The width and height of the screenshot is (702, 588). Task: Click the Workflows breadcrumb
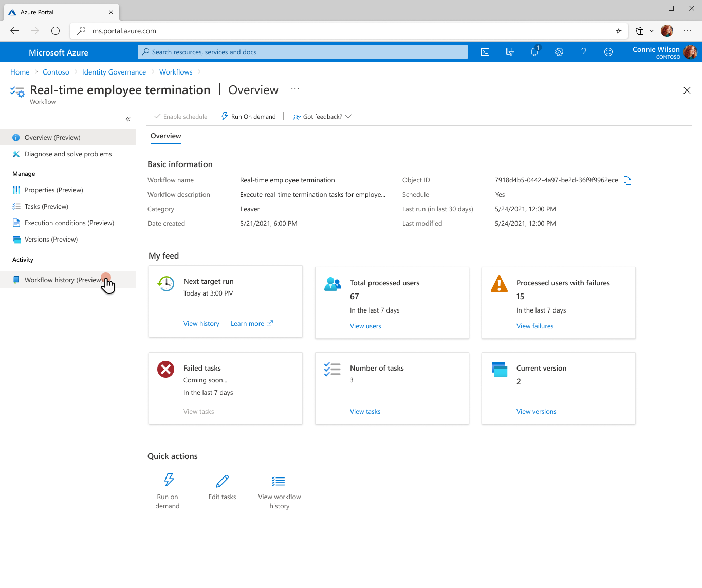[176, 72]
